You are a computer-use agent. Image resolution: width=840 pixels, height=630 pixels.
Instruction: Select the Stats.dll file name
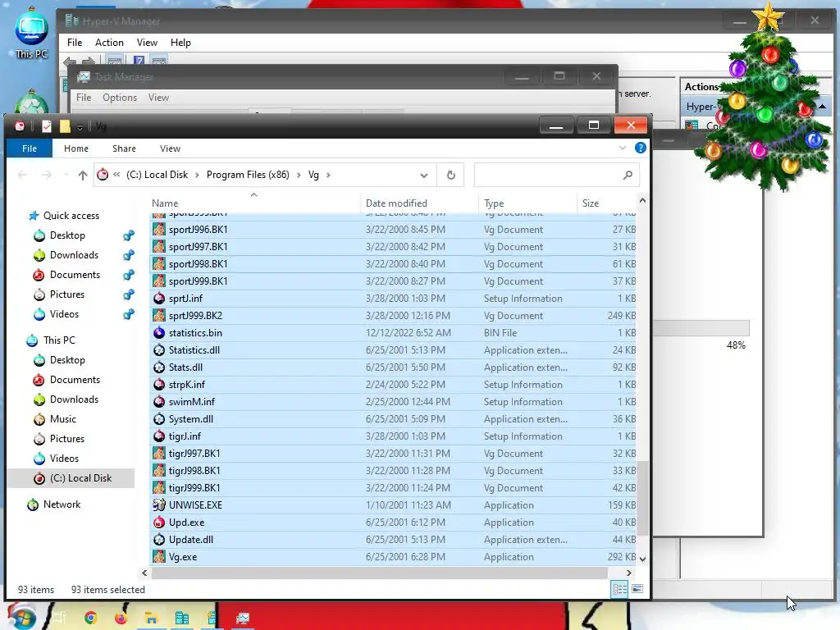click(185, 367)
